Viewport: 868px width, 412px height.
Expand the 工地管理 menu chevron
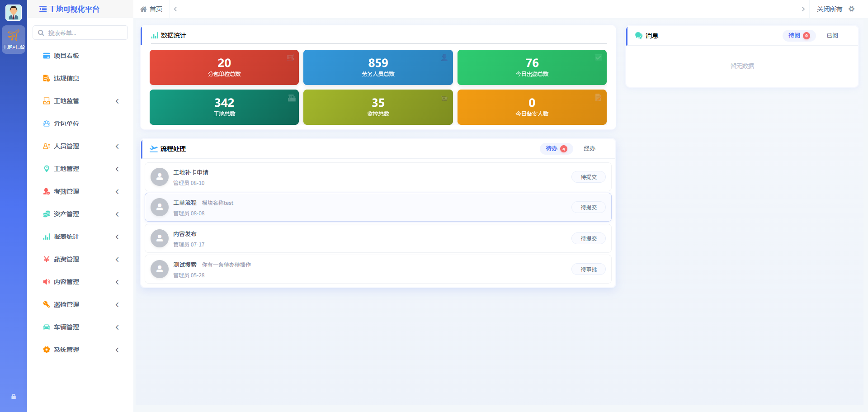pos(118,169)
